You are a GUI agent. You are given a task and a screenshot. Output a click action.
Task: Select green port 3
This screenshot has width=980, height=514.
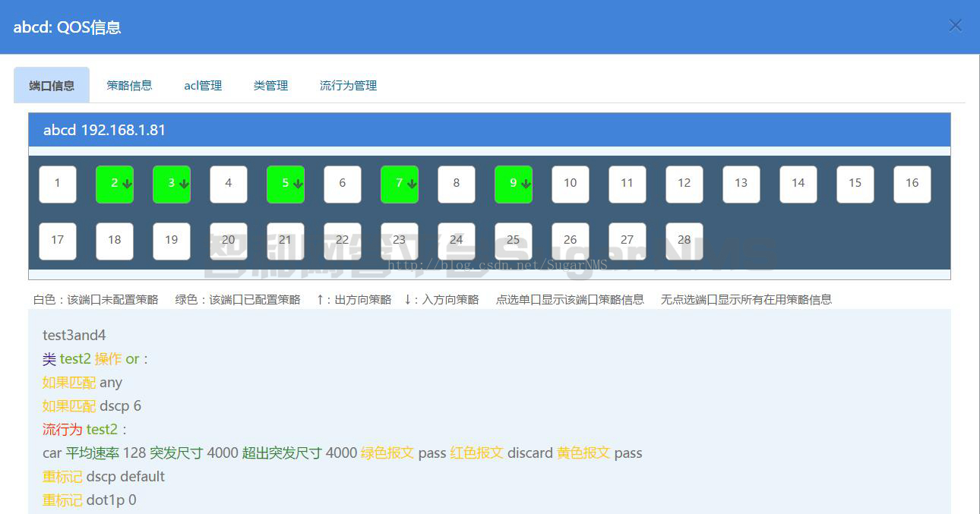click(172, 184)
